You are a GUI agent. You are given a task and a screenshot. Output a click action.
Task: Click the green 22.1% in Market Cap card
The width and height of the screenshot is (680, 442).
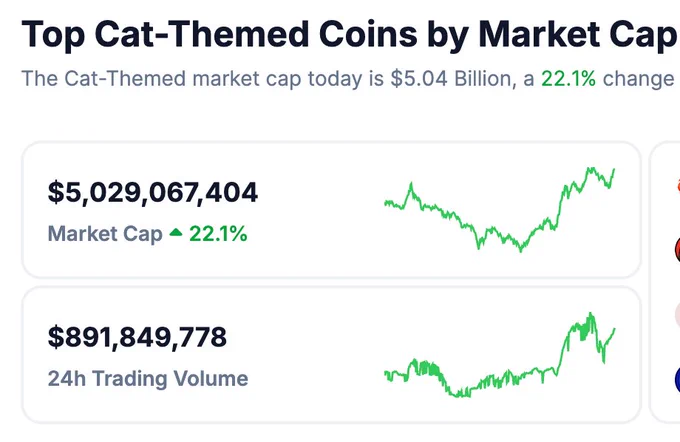tap(218, 234)
